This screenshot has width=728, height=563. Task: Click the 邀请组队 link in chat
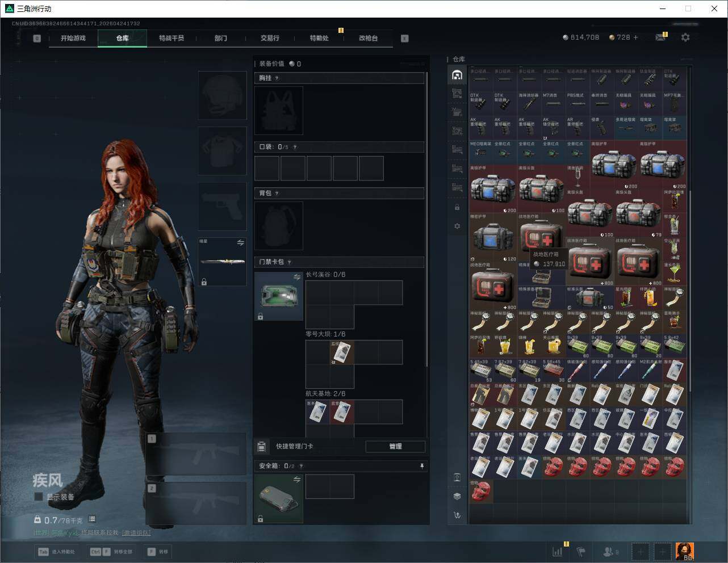pyautogui.click(x=136, y=532)
